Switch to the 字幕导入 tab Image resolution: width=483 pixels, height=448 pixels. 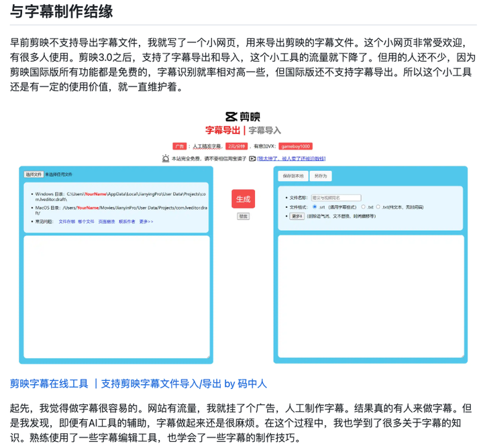click(x=265, y=130)
